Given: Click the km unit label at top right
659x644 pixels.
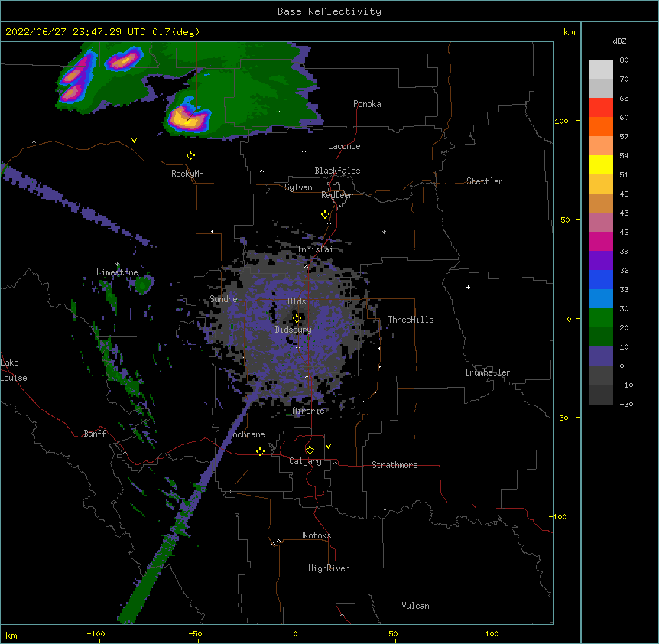Looking at the screenshot, I should 569,32.
